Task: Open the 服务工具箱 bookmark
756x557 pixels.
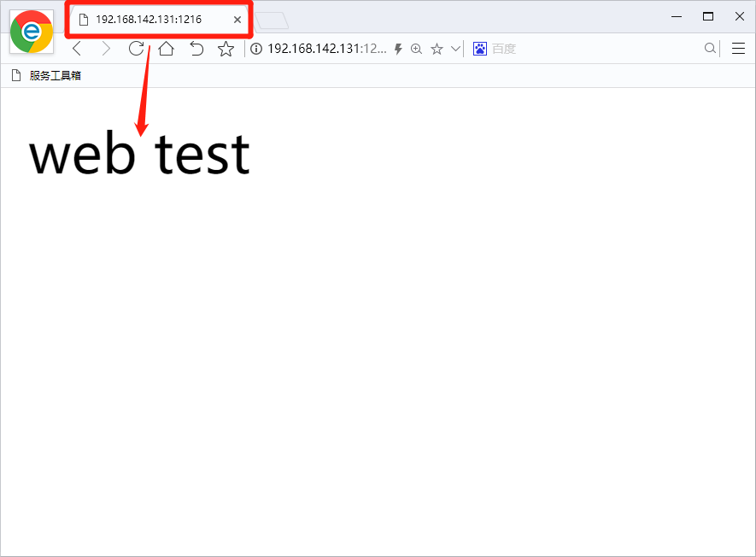Action: coord(46,76)
